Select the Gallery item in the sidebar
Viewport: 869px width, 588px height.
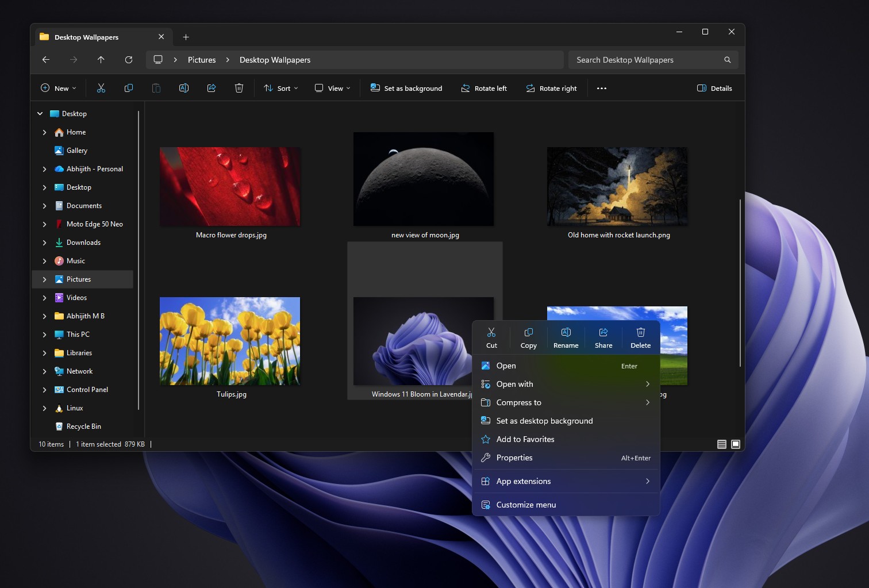pyautogui.click(x=83, y=151)
